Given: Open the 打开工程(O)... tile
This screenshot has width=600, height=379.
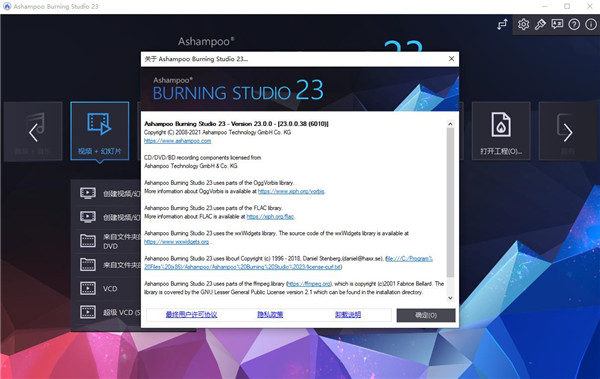Looking at the screenshot, I should [x=501, y=131].
